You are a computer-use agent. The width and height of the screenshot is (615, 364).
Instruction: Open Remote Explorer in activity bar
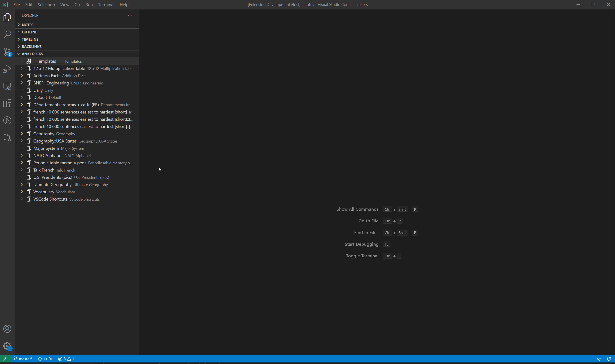7,86
